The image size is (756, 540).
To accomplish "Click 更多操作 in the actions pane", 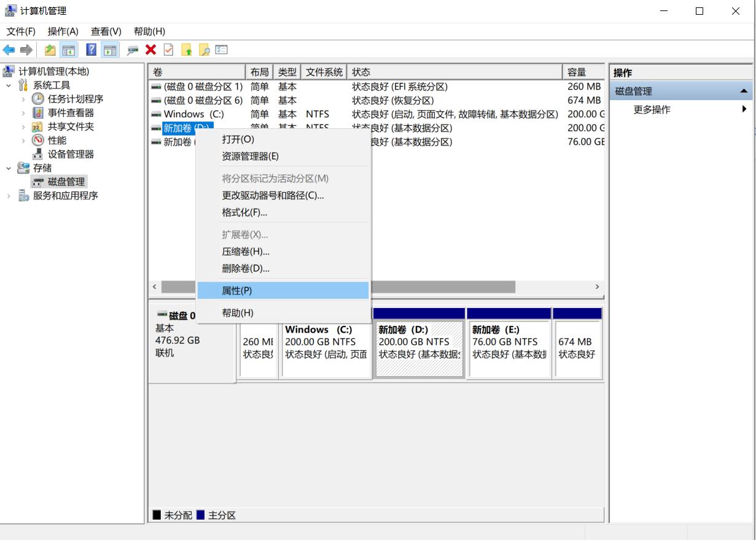I will point(652,110).
